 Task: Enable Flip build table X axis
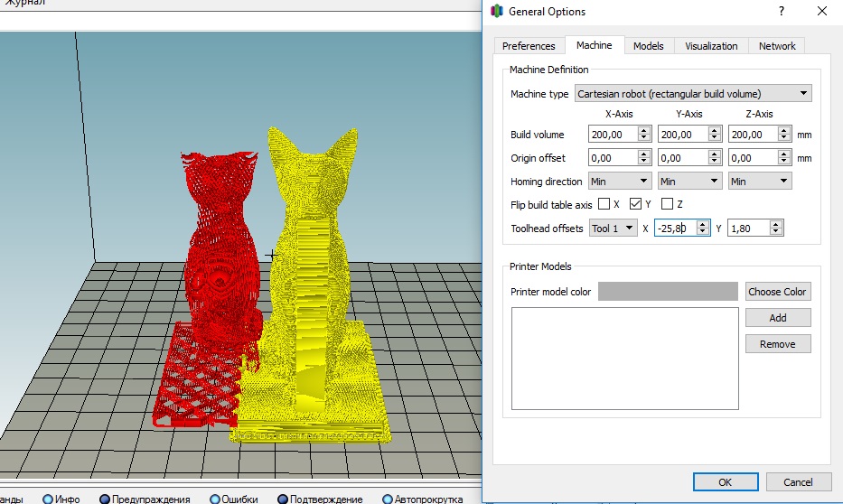pyautogui.click(x=604, y=204)
